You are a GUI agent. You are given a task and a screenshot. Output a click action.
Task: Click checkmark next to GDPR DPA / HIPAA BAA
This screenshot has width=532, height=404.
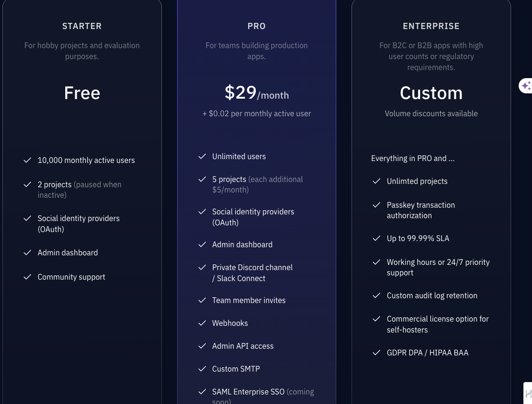click(x=376, y=353)
